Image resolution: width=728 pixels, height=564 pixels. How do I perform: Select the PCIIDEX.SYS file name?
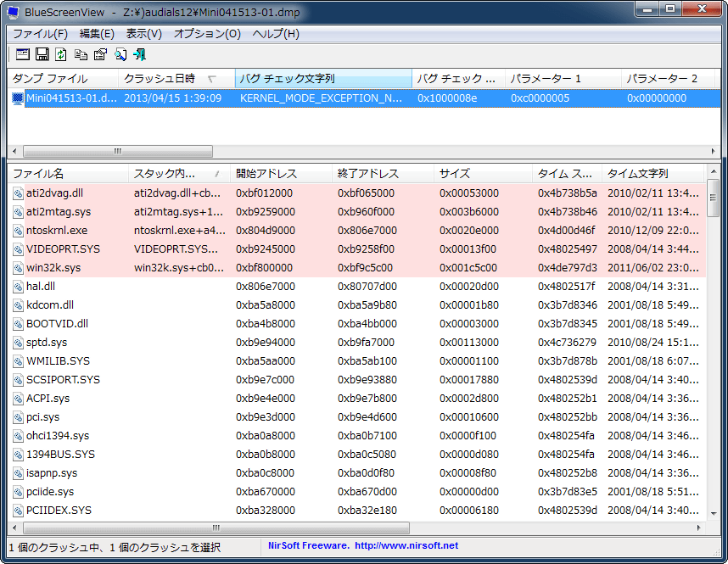point(59,511)
